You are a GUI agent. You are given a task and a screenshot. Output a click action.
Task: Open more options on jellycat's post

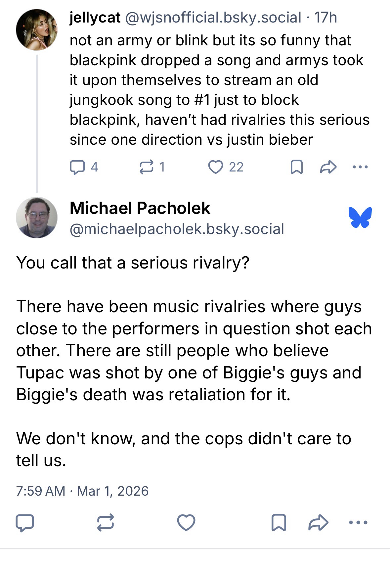(360, 167)
